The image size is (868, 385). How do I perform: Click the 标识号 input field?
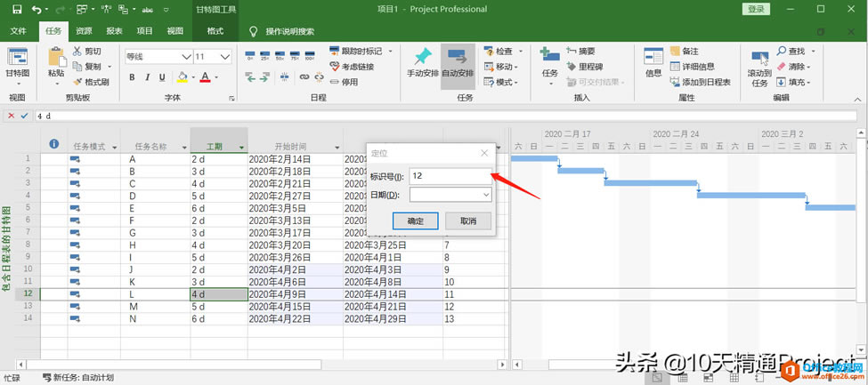tap(450, 176)
